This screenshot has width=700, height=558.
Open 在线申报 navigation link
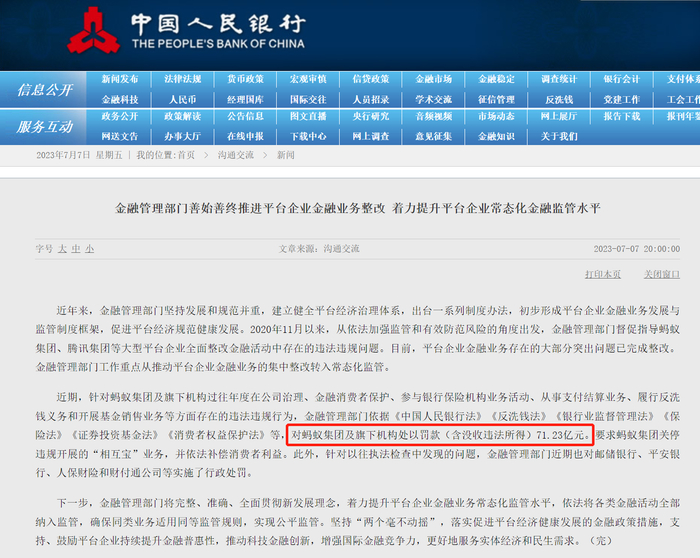(x=246, y=136)
